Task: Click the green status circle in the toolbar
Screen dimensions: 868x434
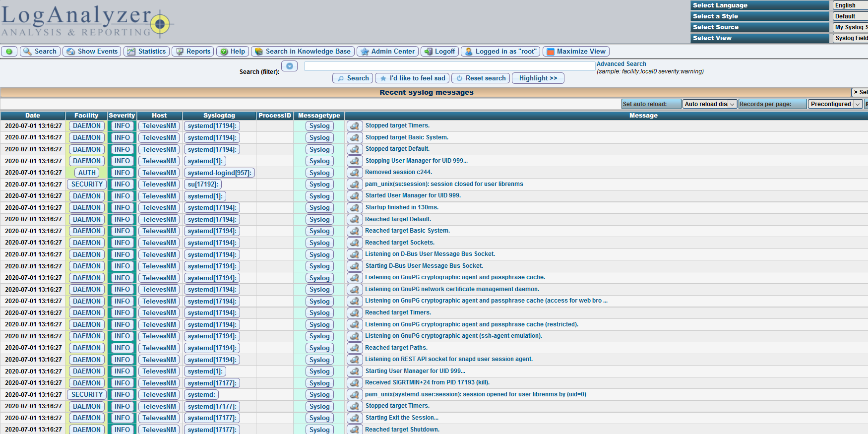Action: tap(9, 52)
